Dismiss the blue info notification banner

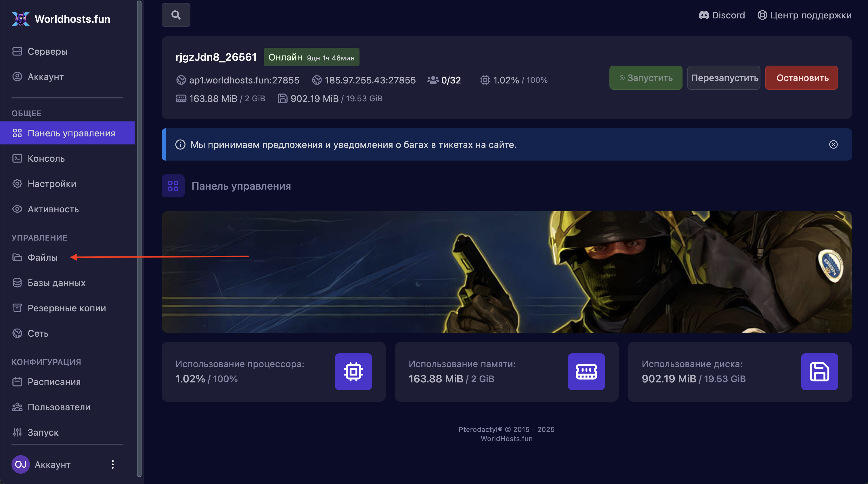pos(833,144)
